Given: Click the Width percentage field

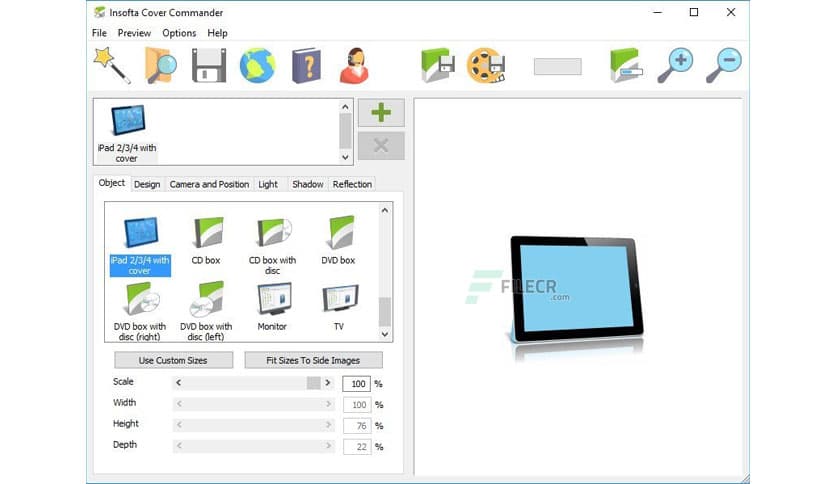Looking at the screenshot, I should pos(357,405).
